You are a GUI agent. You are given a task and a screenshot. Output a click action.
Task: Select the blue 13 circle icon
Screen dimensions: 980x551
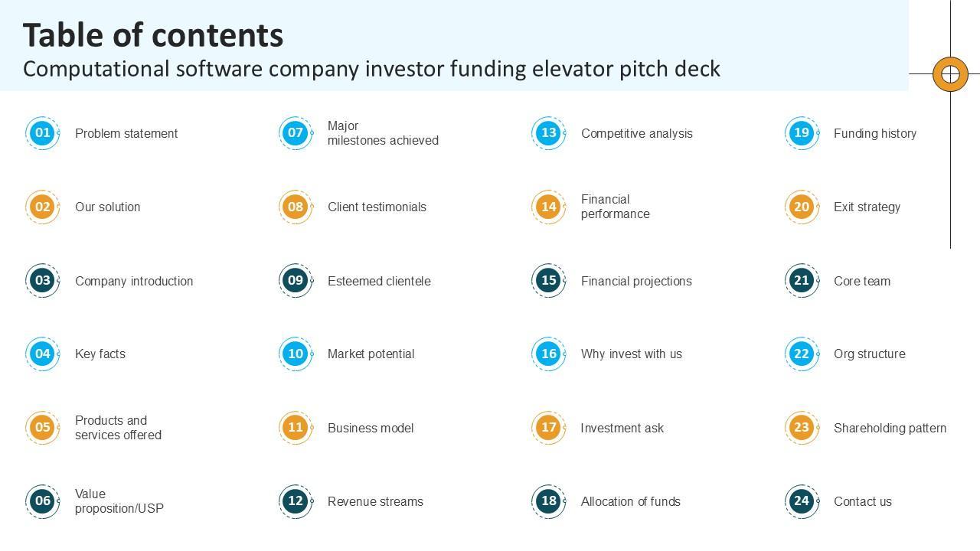(x=549, y=133)
